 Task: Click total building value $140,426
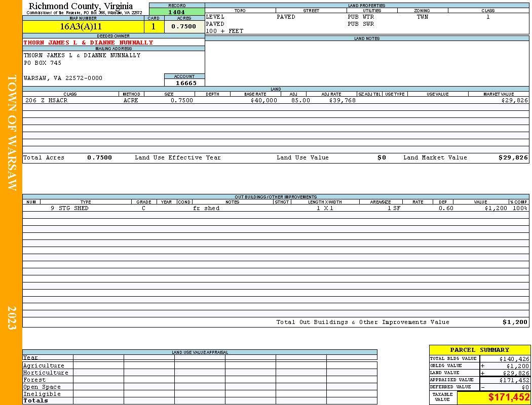tap(514, 359)
